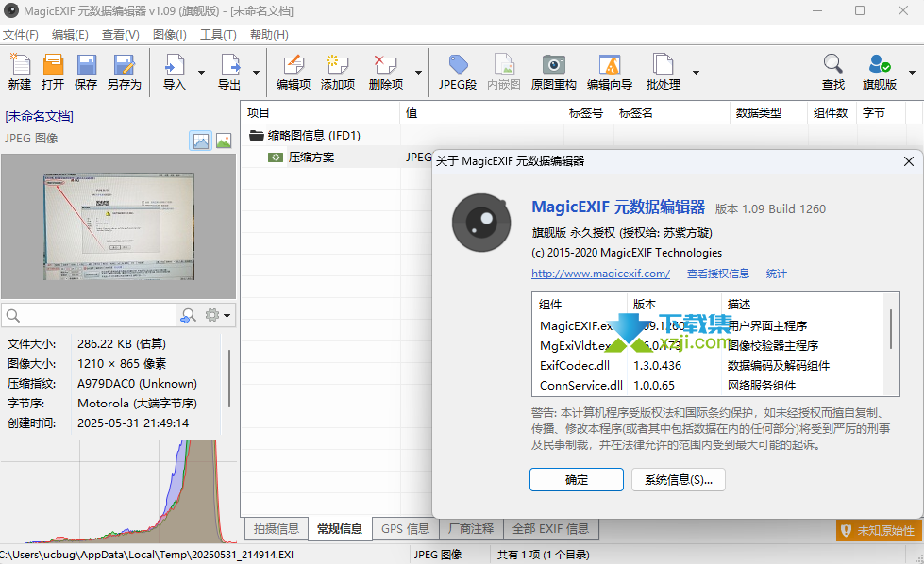Switch to the first preview view icon
Screen dimensions: 924x564
point(201,141)
